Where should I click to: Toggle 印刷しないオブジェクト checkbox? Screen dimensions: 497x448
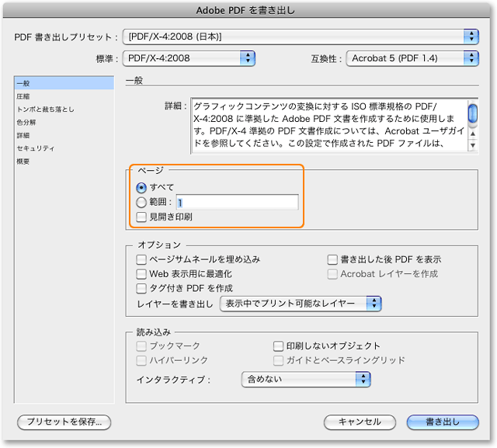point(279,346)
